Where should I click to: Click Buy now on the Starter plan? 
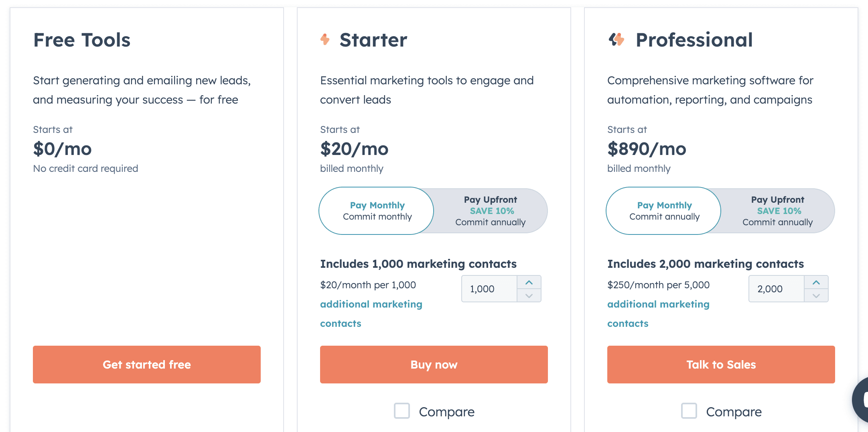[434, 364]
